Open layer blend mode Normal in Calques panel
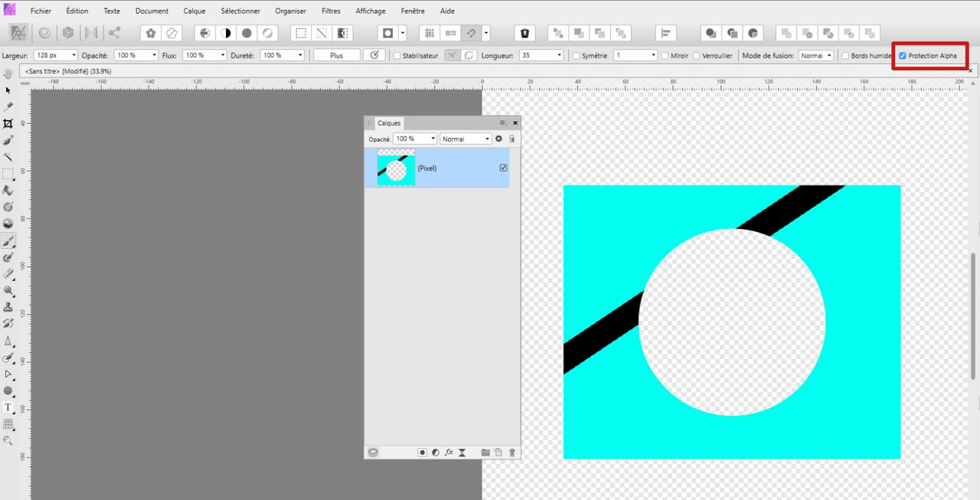This screenshot has height=500, width=980. pos(465,139)
